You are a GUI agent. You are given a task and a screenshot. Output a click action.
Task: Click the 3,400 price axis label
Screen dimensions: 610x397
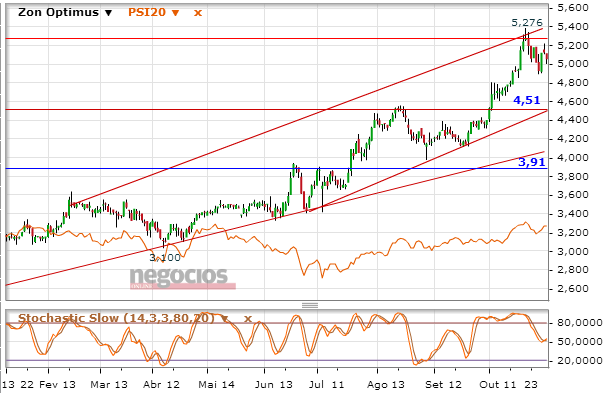pos(573,213)
